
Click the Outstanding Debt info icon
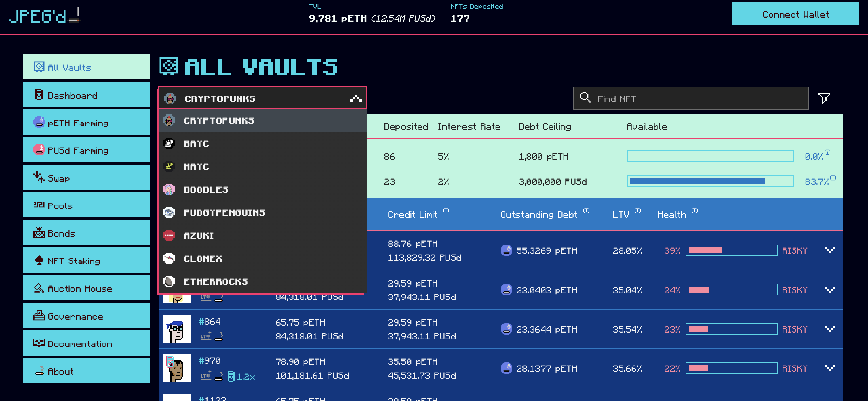coord(586,211)
